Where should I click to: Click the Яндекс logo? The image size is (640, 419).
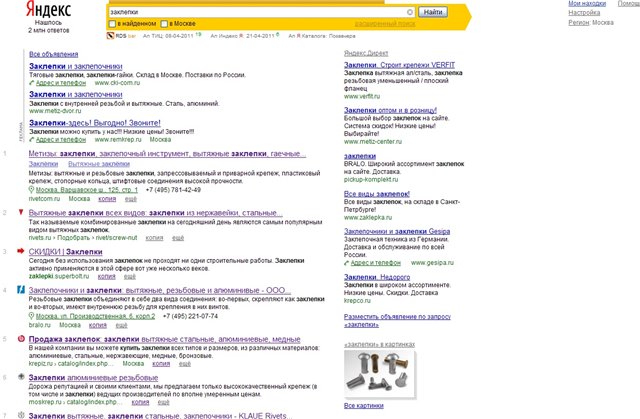click(x=48, y=9)
